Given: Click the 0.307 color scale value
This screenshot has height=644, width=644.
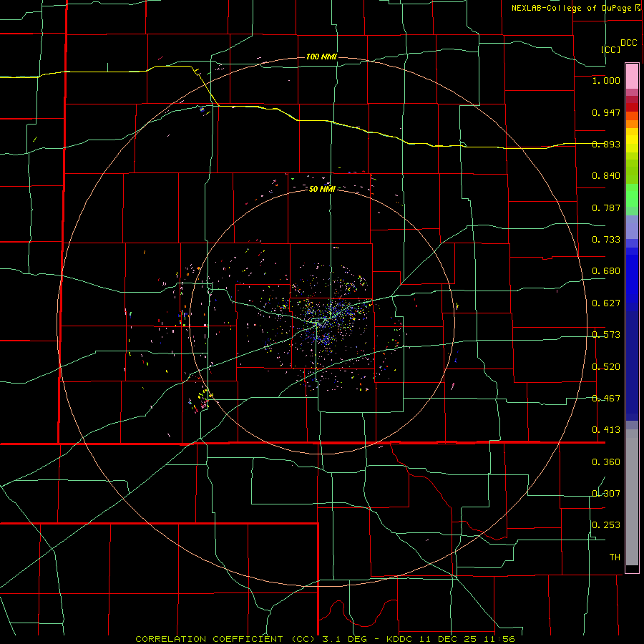Looking at the screenshot, I should 606,494.
